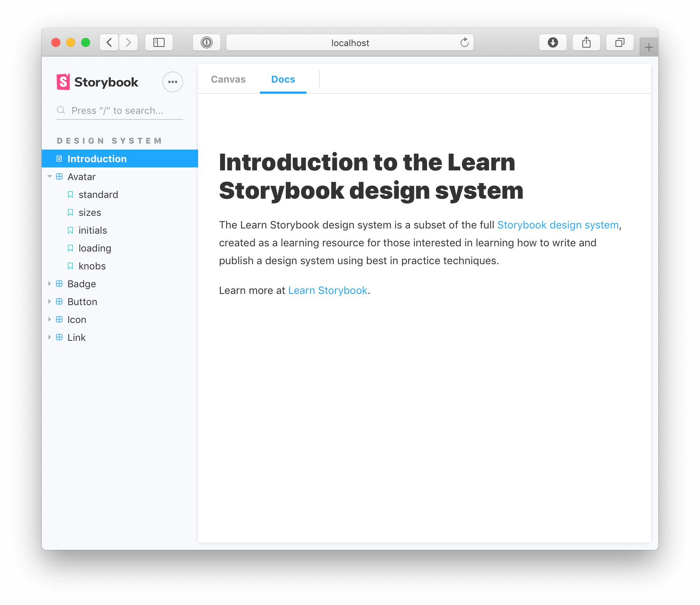
Task: Click the bookmark icon beside knobs
Action: 70,266
